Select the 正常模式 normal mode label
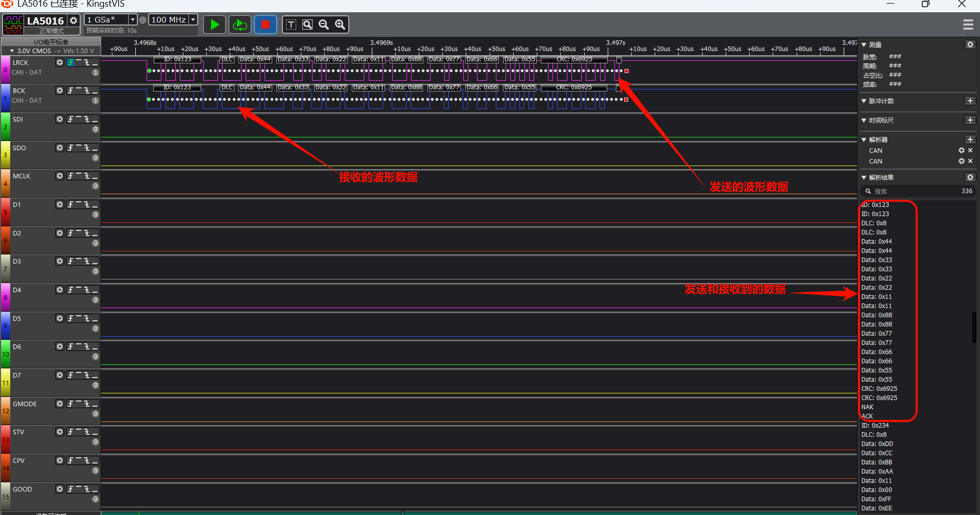The image size is (980, 515). coord(52,31)
